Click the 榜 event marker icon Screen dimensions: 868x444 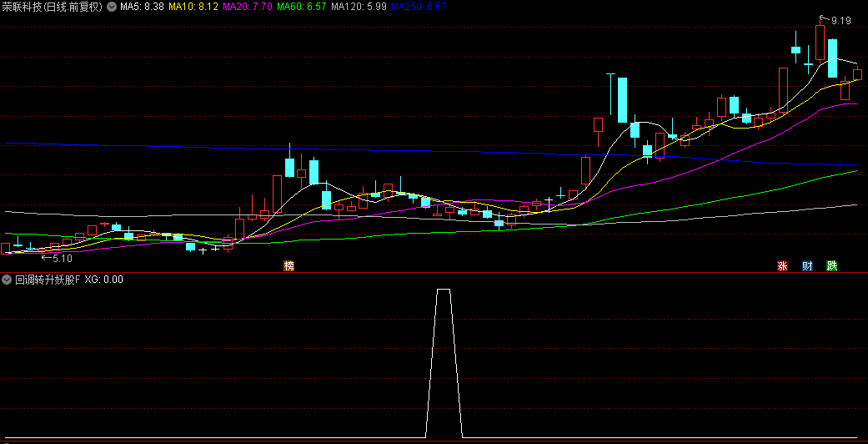click(x=288, y=266)
